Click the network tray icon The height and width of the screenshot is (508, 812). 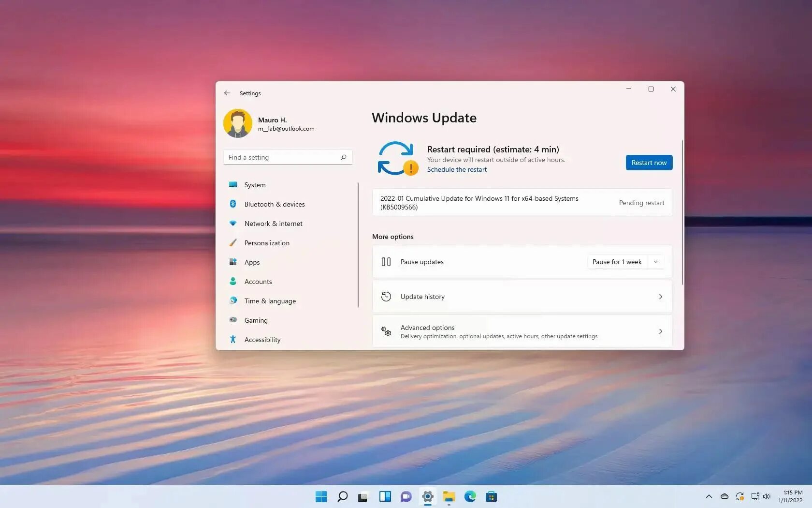point(755,496)
